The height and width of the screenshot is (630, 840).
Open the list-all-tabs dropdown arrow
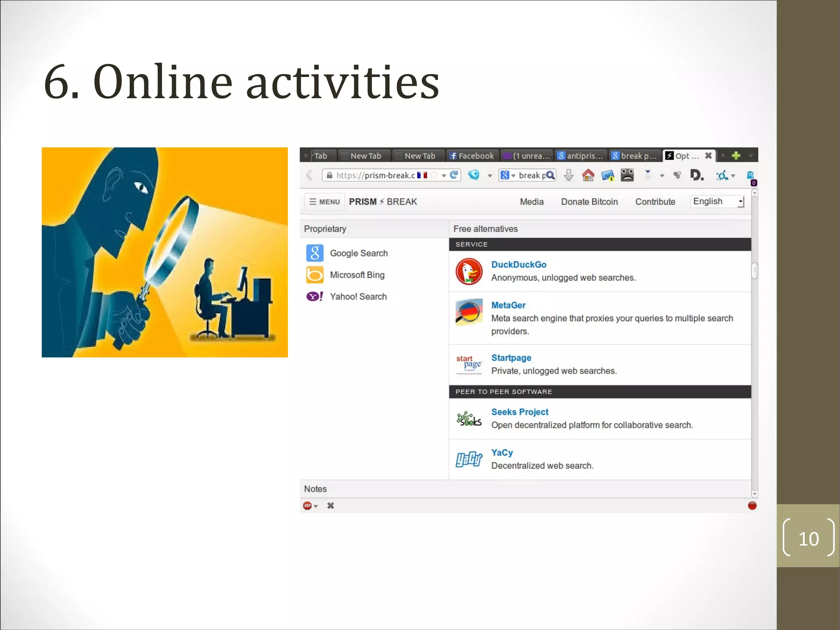click(x=751, y=156)
